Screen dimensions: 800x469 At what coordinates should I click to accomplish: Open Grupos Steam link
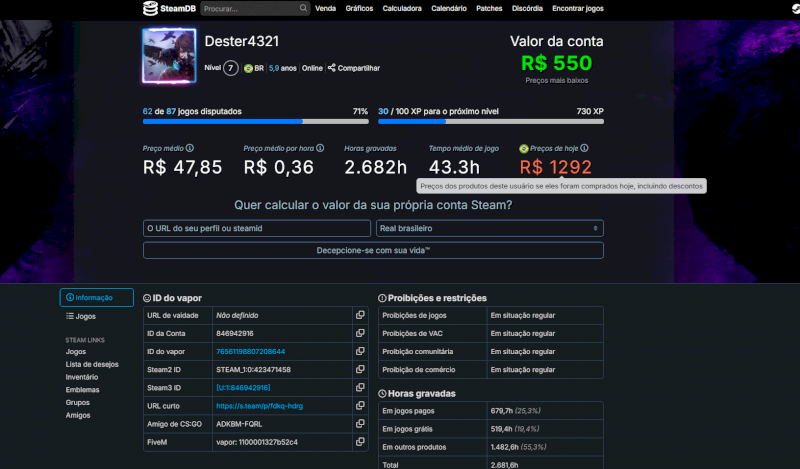[78, 403]
